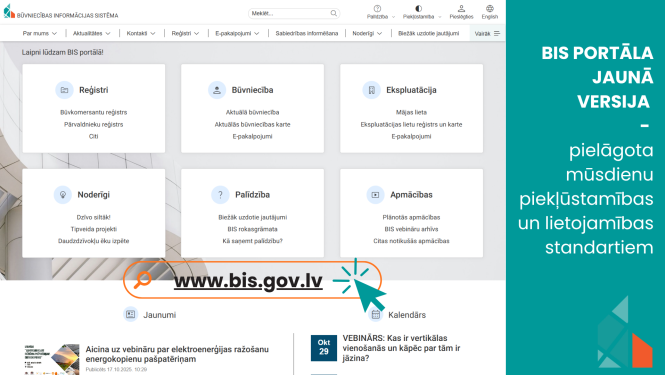The width and height of the screenshot is (665, 375).
Task: Open BIS rokasgrāmata link
Action: coord(252,229)
